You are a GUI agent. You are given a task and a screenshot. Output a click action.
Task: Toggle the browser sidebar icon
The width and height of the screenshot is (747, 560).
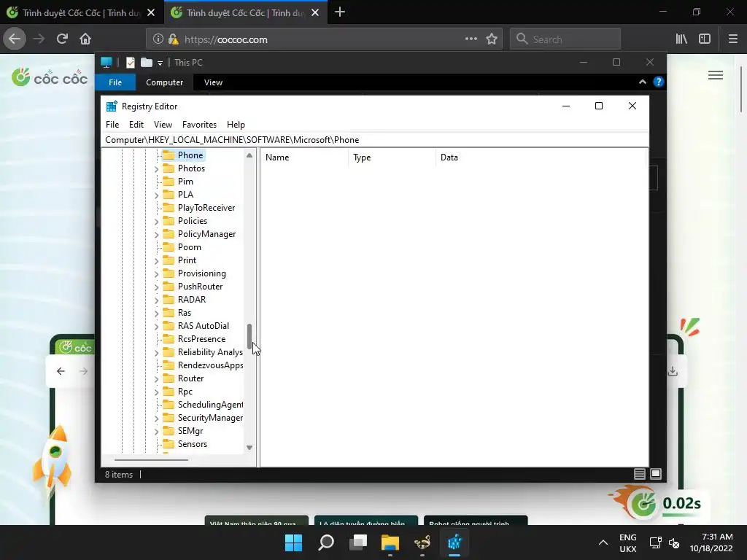click(x=705, y=39)
